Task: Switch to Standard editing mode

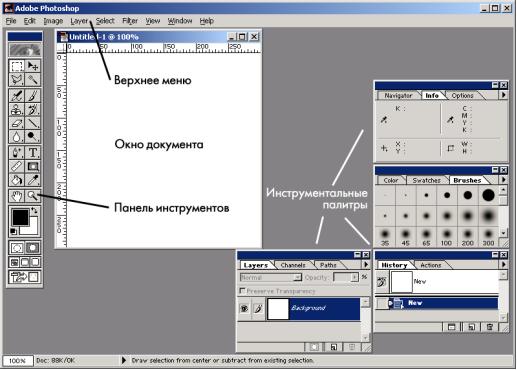Action: click(x=17, y=248)
